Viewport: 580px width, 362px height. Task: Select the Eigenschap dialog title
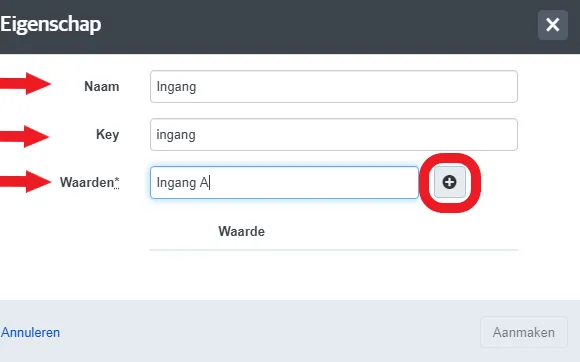point(51,25)
